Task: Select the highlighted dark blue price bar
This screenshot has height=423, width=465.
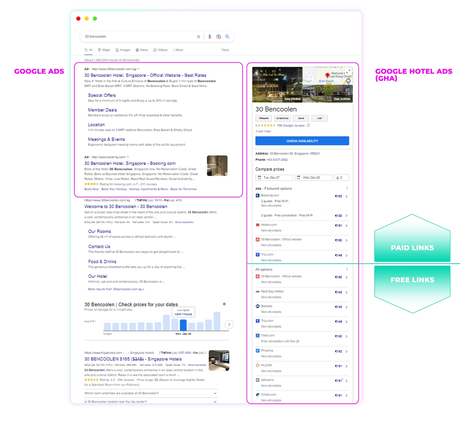Action: pos(183,325)
